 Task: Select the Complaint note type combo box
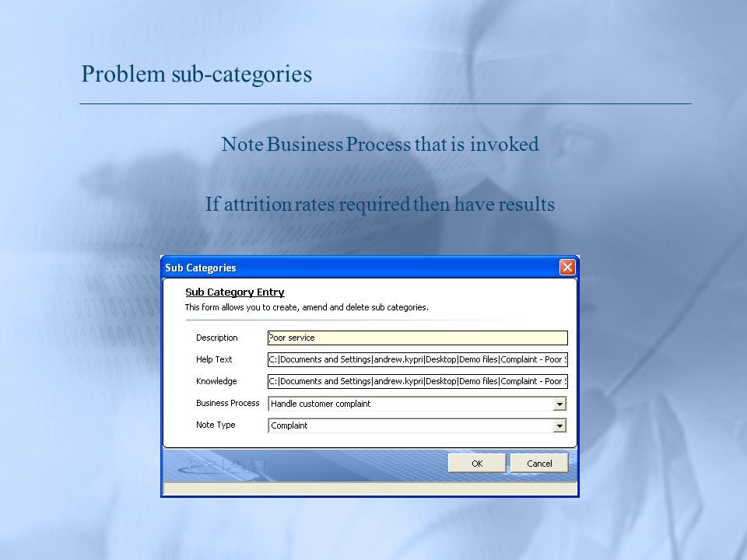click(x=417, y=425)
